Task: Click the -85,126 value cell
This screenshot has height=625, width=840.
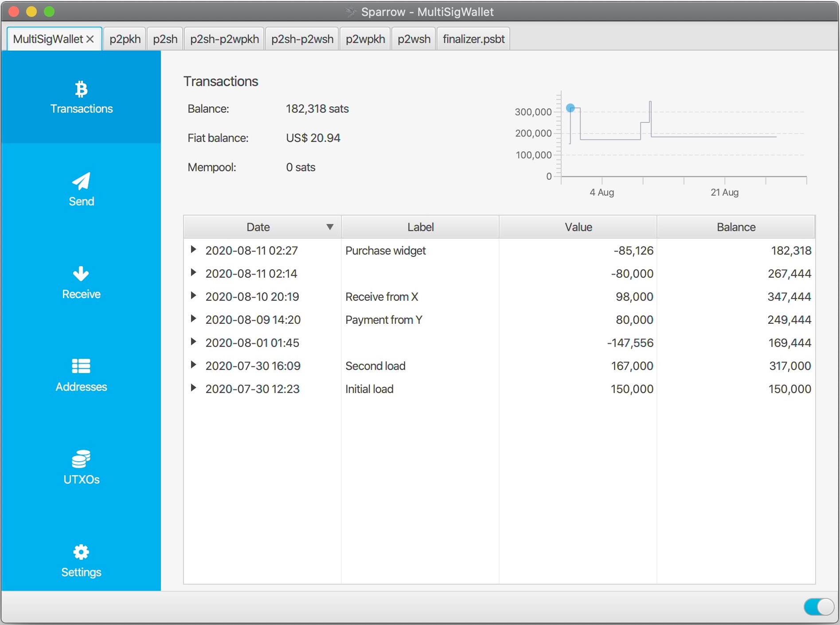Action: (578, 251)
